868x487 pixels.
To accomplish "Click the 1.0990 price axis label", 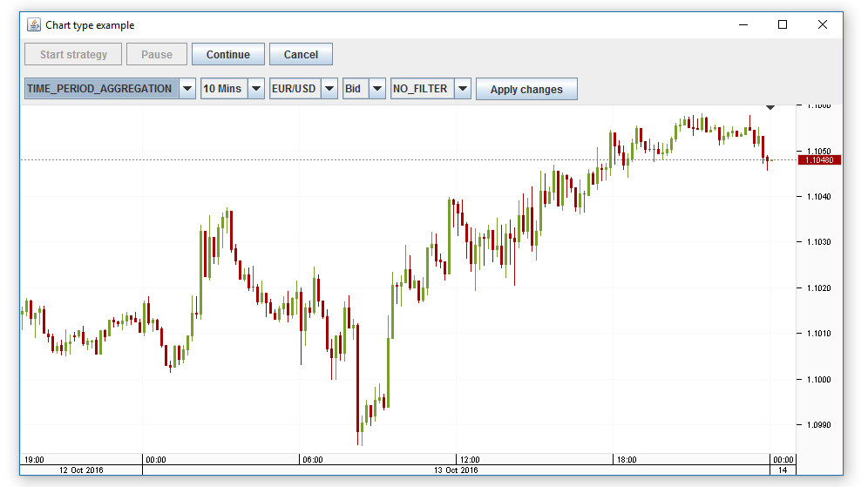I will pyautogui.click(x=818, y=425).
